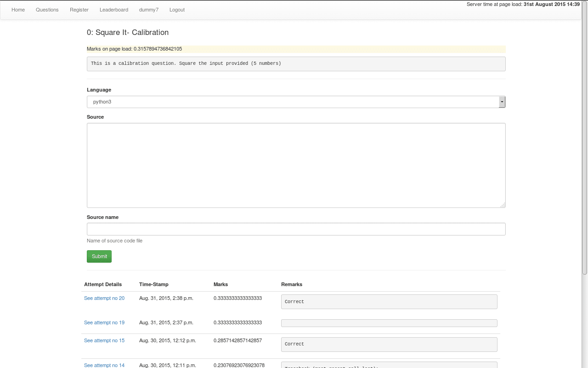Open the dummy7 user profile link
The width and height of the screenshot is (588, 368).
pyautogui.click(x=148, y=10)
